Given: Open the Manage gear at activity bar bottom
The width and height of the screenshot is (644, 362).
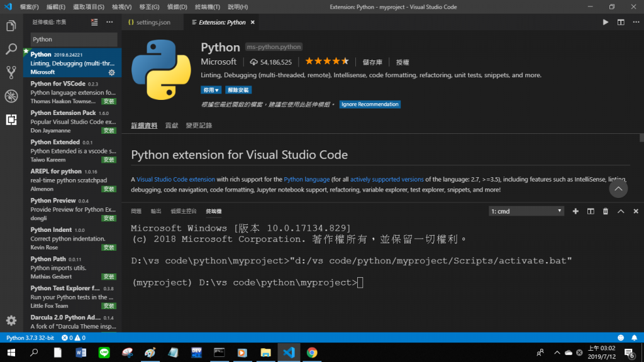Looking at the screenshot, I should [x=11, y=320].
